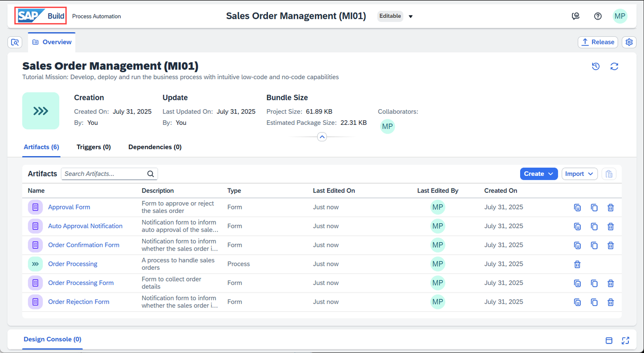Viewport: 644px width, 353px height.
Task: Delete the Order Processing process artifact
Action: (x=577, y=264)
